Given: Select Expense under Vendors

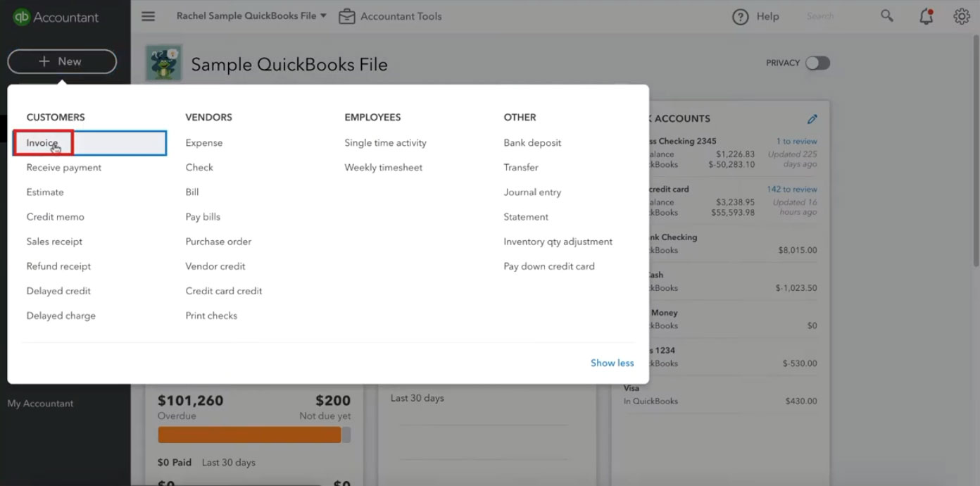Looking at the screenshot, I should [204, 143].
